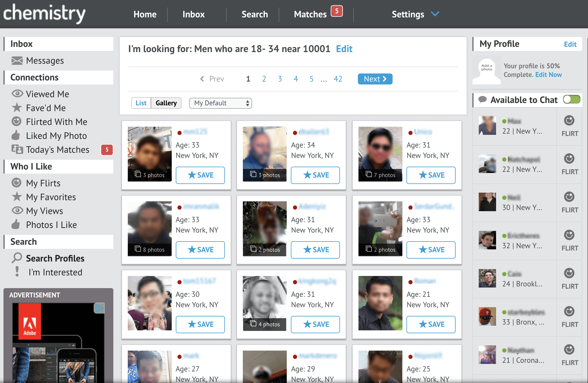
Task: Click the Search Profiles magnifier icon
Action: (x=17, y=258)
